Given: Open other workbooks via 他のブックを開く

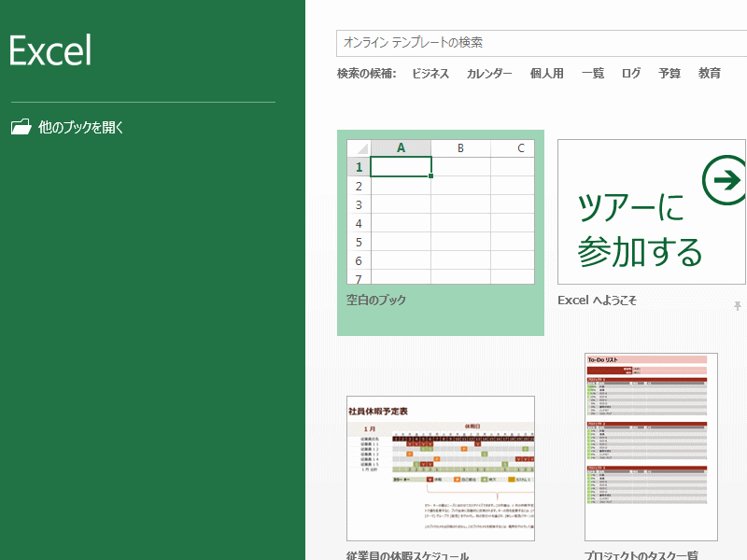Looking at the screenshot, I should click(x=80, y=127).
